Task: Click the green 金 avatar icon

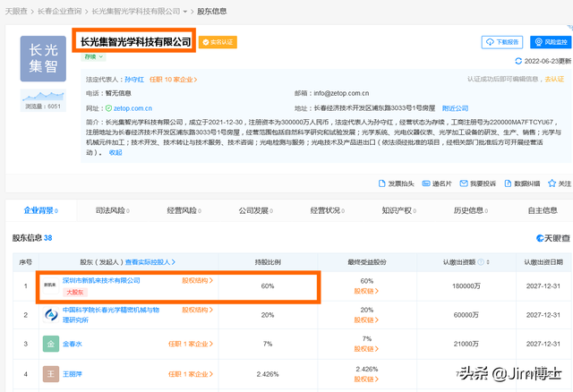Action: click(x=51, y=344)
